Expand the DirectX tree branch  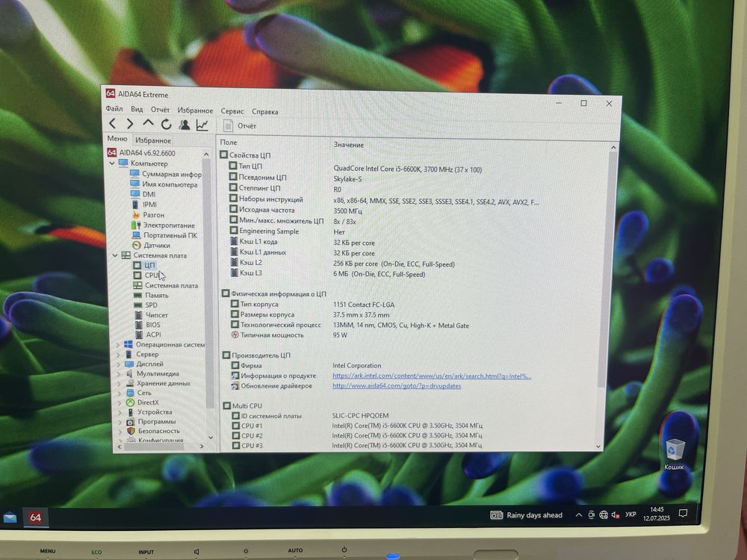pos(119,402)
